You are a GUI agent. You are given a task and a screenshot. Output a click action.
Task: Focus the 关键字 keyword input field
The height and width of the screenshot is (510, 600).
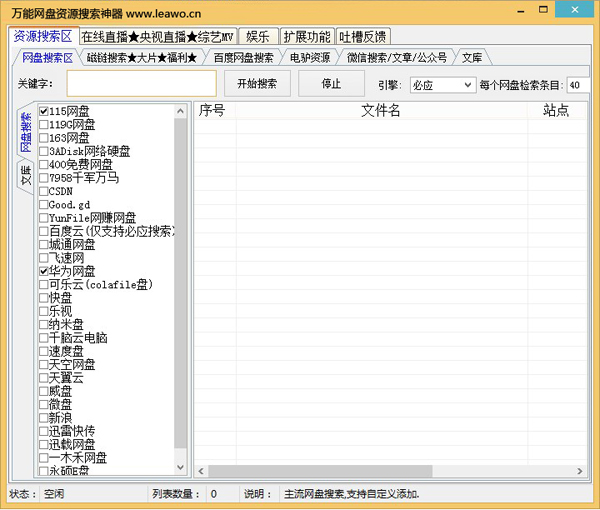click(x=142, y=83)
